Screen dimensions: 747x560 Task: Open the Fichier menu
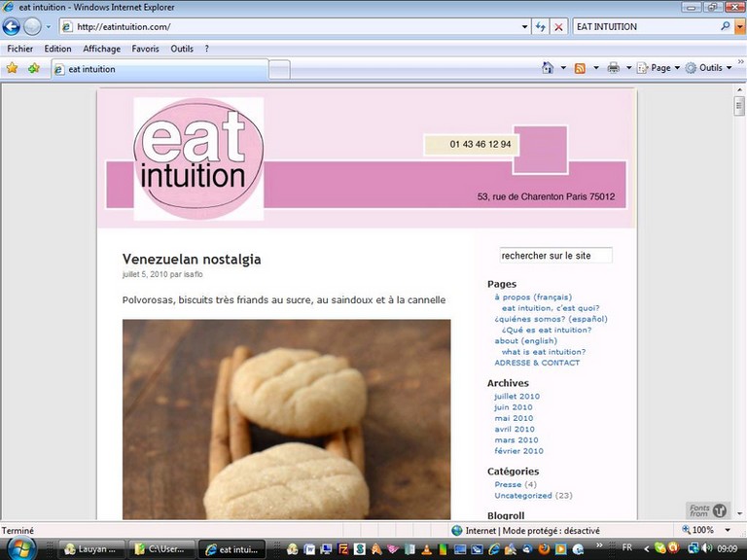tap(20, 49)
